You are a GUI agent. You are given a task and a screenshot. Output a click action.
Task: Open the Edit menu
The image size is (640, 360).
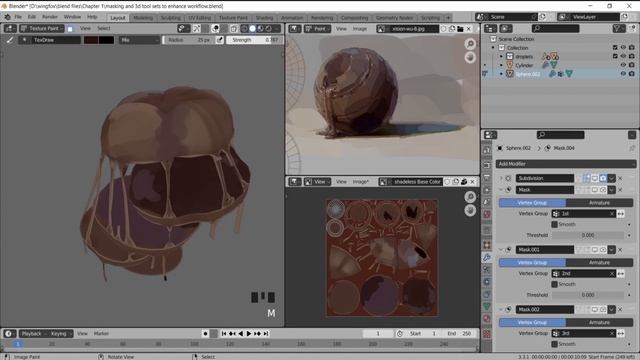32,17
